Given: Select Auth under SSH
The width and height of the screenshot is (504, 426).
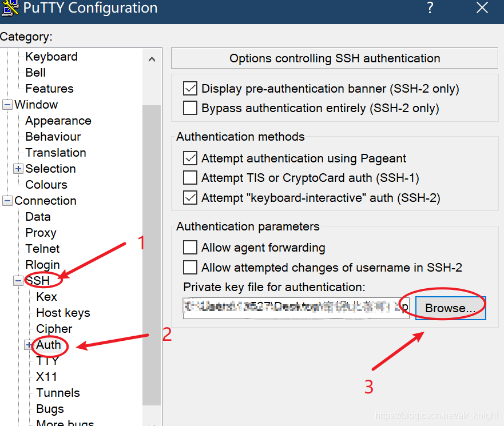Looking at the screenshot, I should [x=48, y=345].
